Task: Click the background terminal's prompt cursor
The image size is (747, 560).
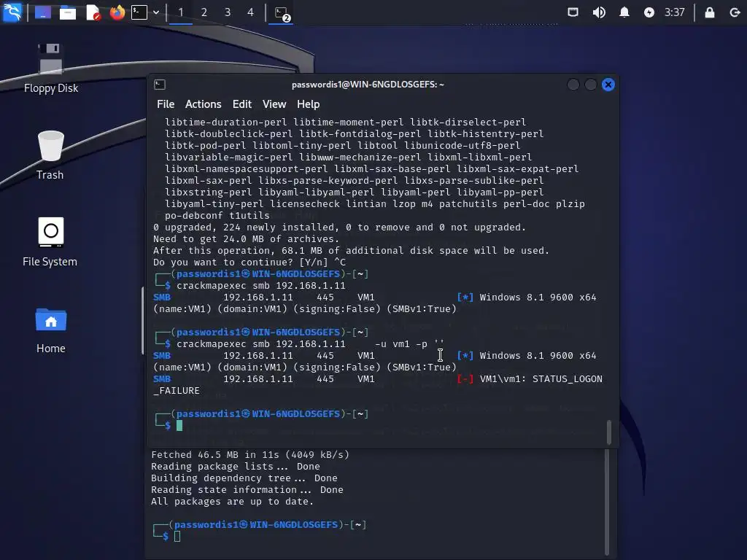Action: [x=177, y=536]
